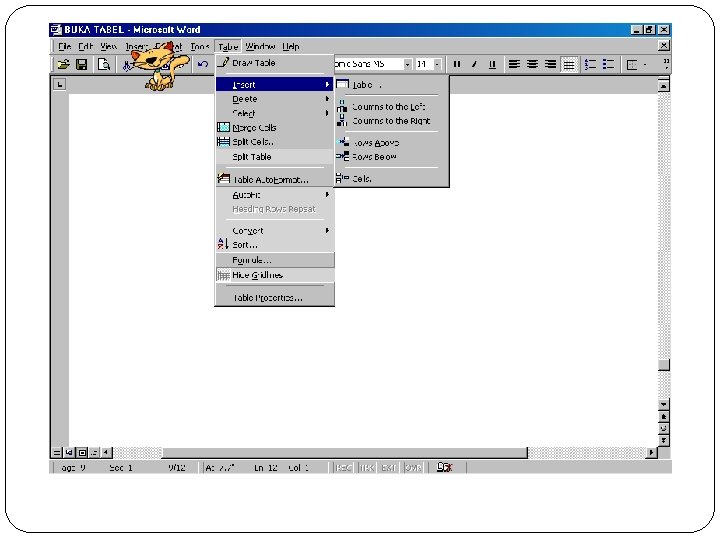
Task: Click the Open folder toolbar icon
Action: (64, 64)
